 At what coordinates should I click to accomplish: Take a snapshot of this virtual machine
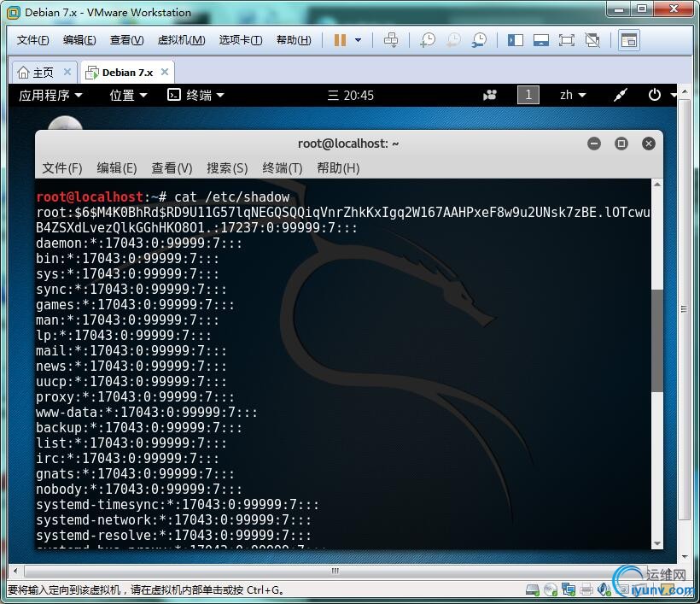point(428,40)
